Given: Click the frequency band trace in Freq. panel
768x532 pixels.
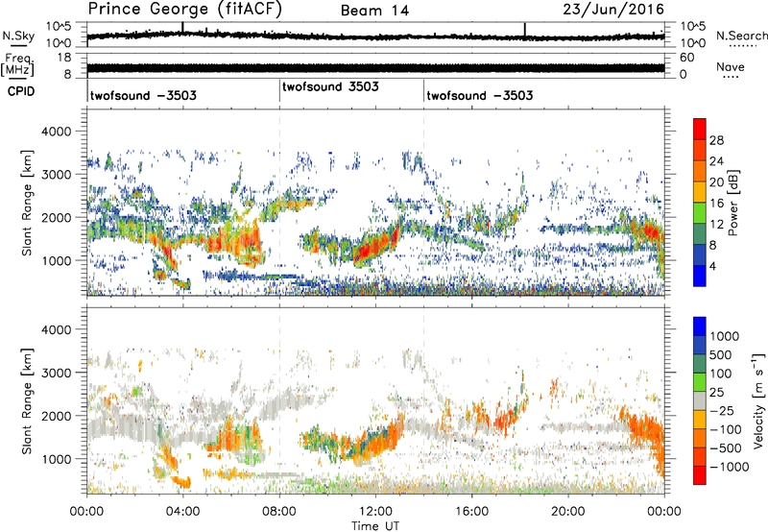Looking at the screenshot, I should pos(375,68).
